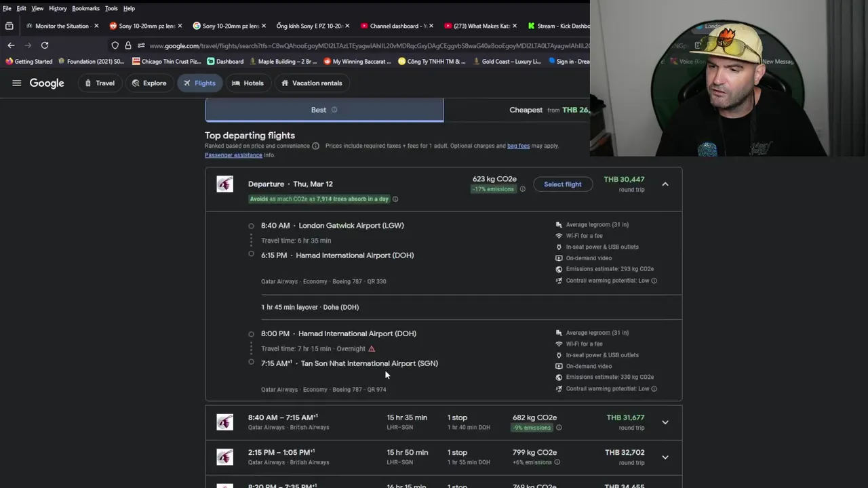Select the Hotels navigation chip
This screenshot has height=488, width=868.
click(248, 83)
